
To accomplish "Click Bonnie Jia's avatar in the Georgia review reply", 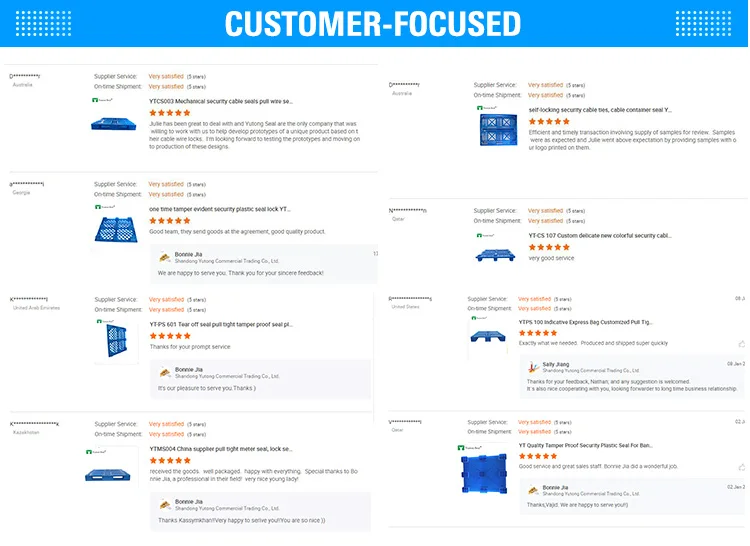I will tap(165, 256).
